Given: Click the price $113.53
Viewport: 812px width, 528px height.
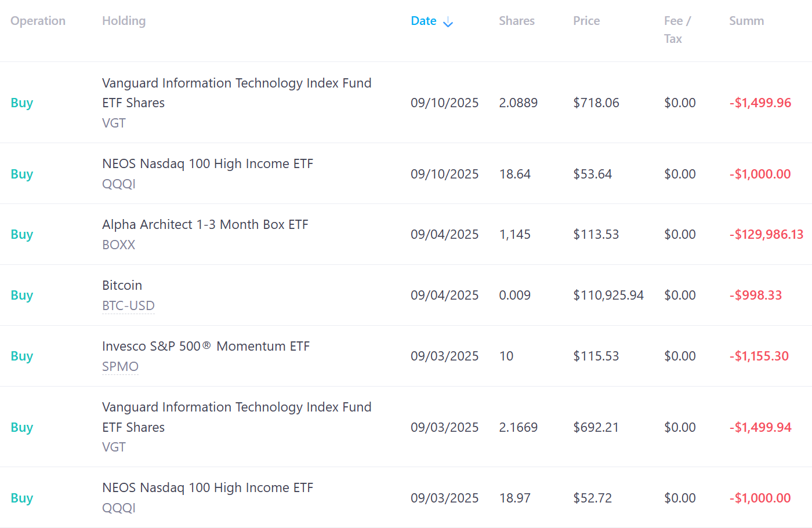Looking at the screenshot, I should pos(596,234).
